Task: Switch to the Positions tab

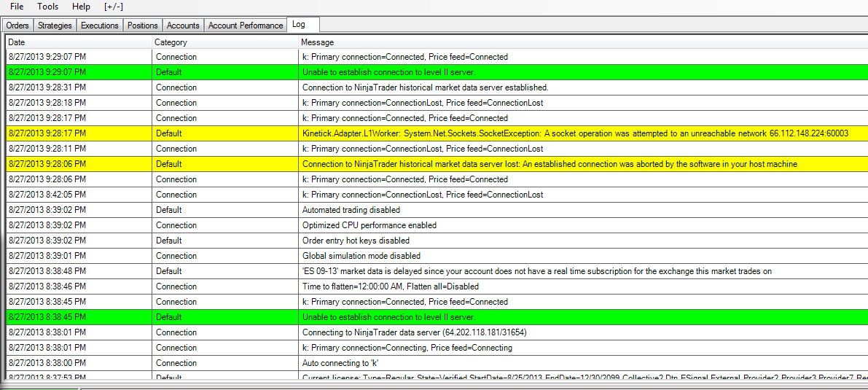Action: coord(143,26)
